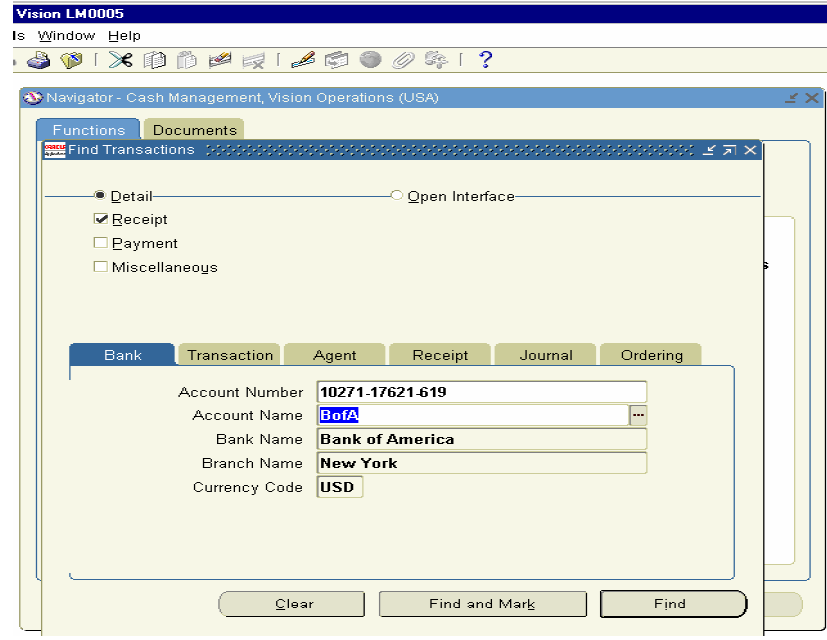
Task: Uncheck the Receipt checkbox
Action: (x=100, y=219)
